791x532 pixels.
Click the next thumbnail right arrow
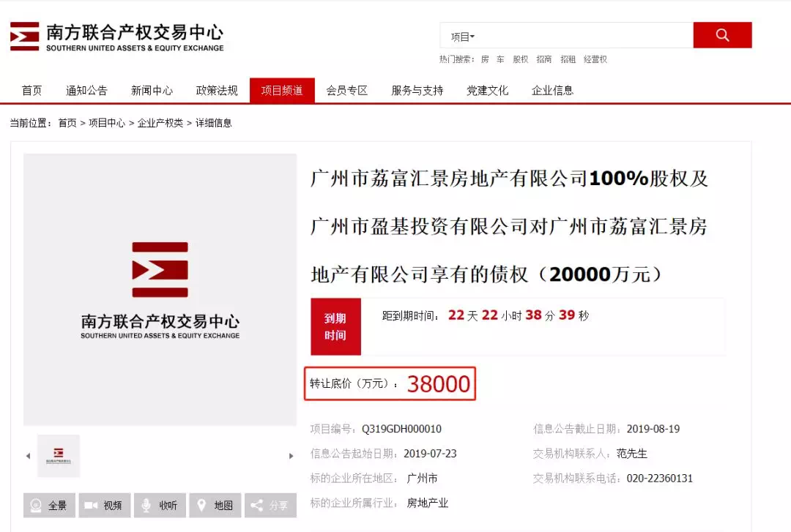[291, 456]
